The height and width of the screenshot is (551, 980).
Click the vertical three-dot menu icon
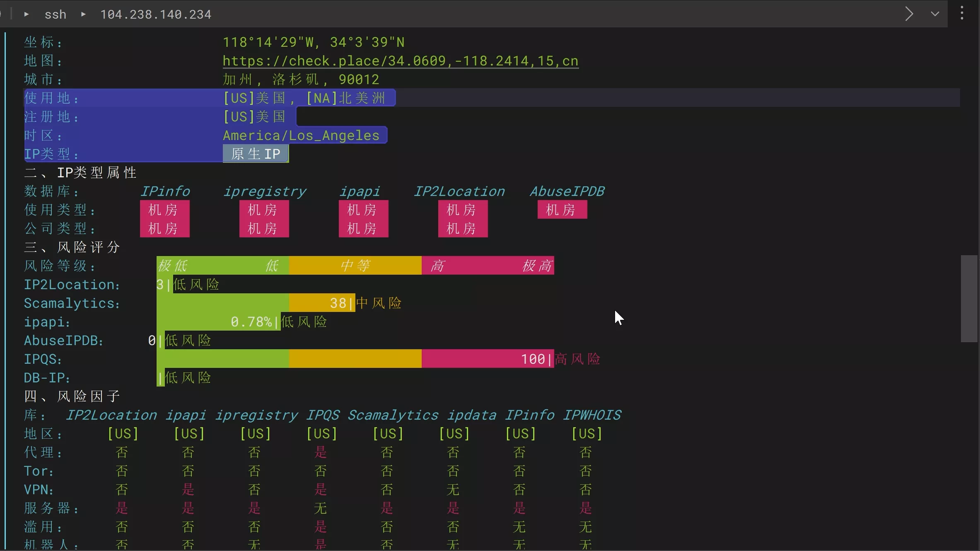coord(962,13)
